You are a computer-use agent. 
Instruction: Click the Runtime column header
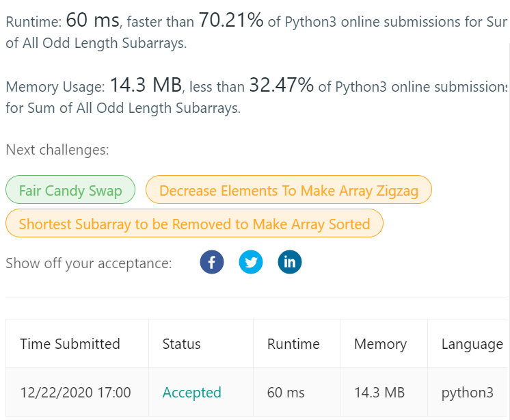(293, 344)
